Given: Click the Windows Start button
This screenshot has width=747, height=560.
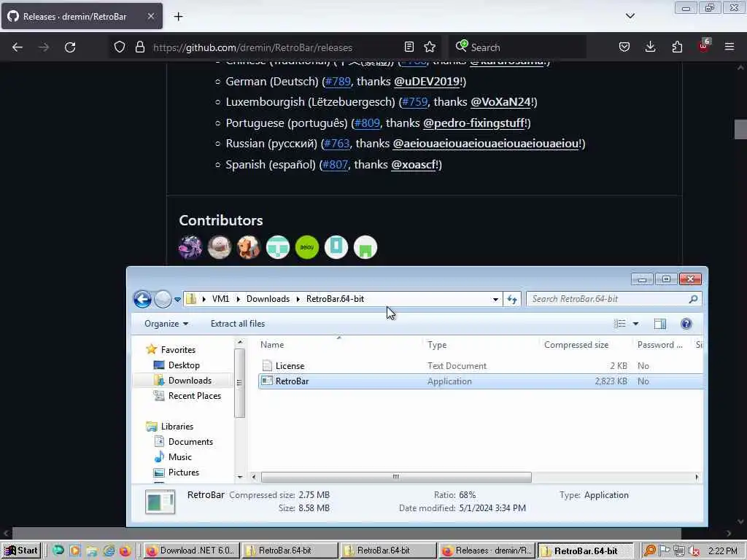Looking at the screenshot, I should [x=21, y=551].
